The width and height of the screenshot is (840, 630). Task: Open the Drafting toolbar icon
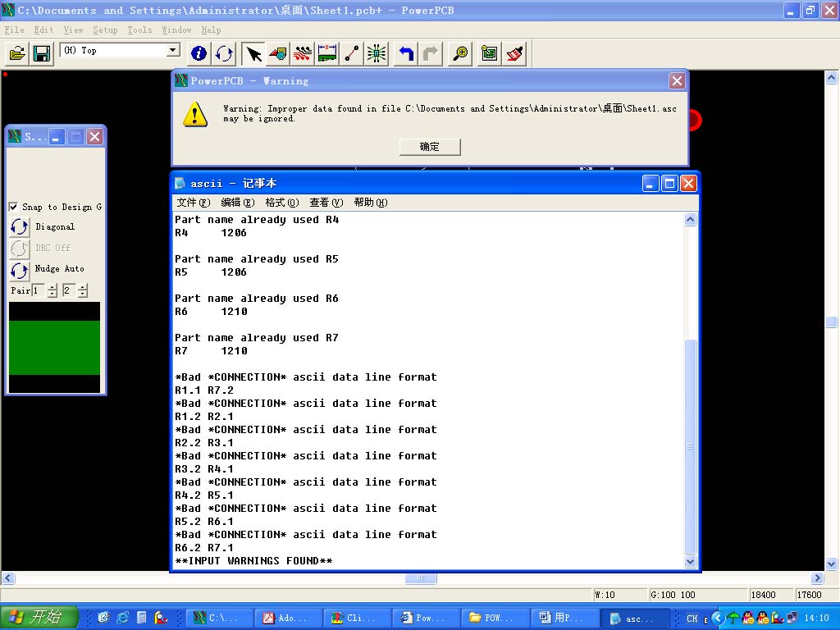click(x=278, y=53)
